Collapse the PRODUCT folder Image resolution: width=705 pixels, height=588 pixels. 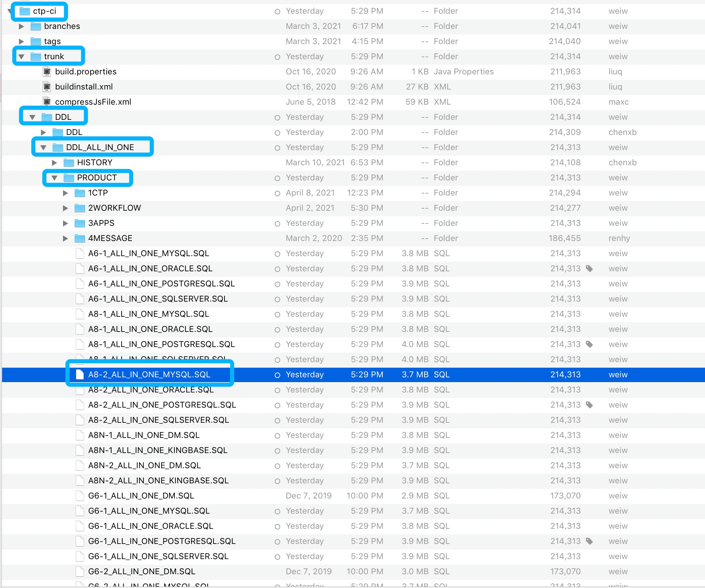(54, 178)
